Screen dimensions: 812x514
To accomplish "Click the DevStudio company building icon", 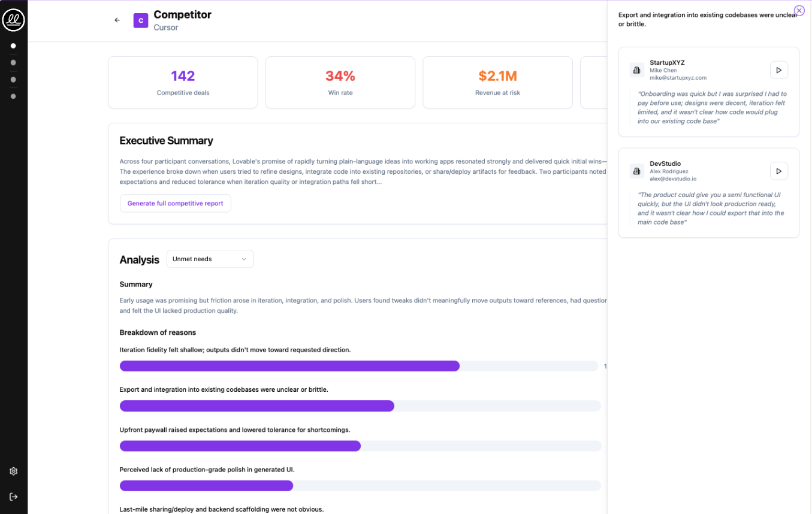I will [x=636, y=171].
